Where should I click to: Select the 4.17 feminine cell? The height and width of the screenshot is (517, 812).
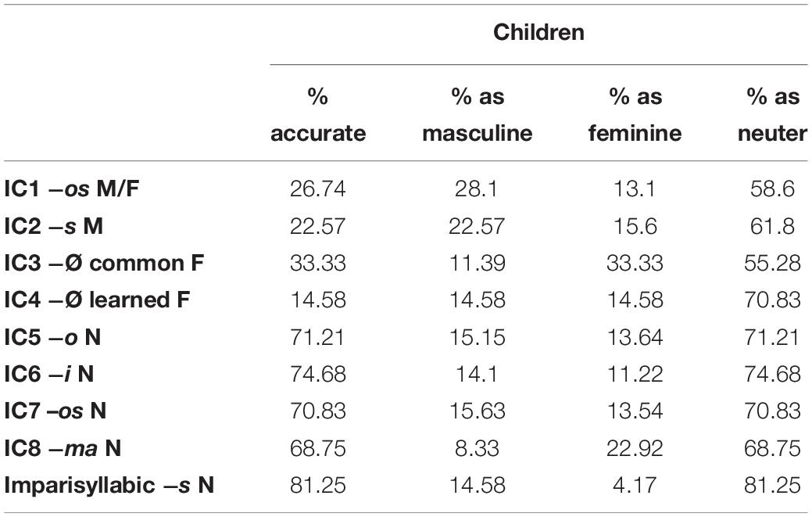pyautogui.click(x=635, y=486)
